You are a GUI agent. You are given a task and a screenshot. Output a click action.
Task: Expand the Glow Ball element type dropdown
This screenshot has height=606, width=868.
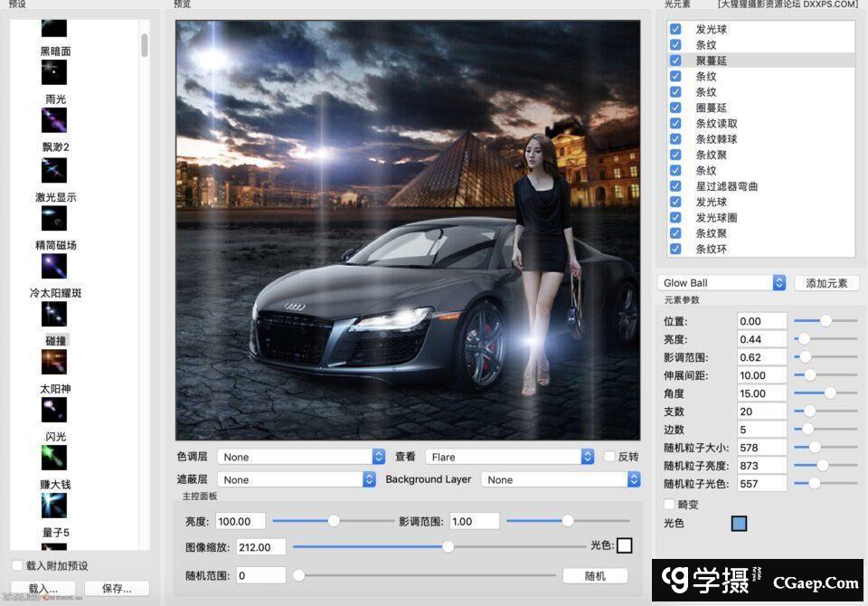(x=723, y=283)
